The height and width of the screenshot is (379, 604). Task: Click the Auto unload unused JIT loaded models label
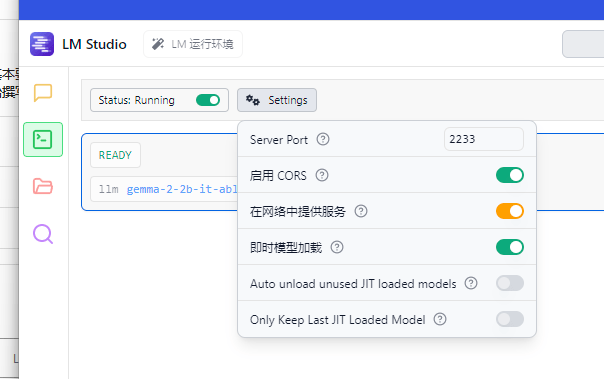353,283
